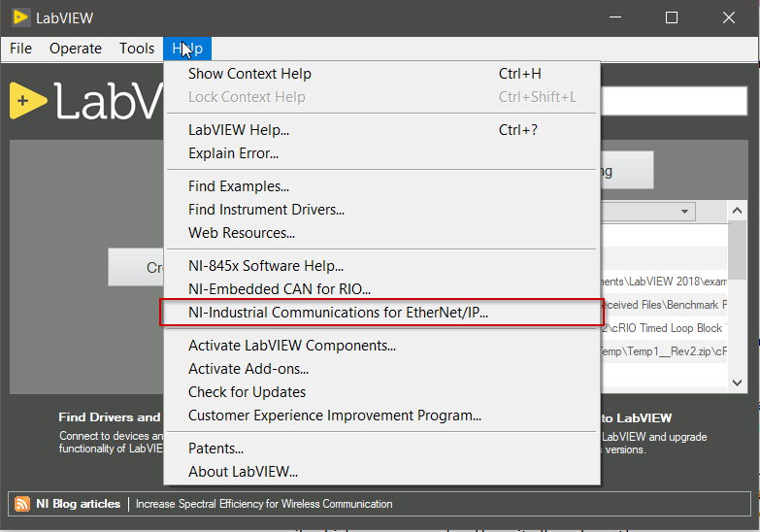
Task: Minimize the LabVIEW window
Action: (x=615, y=17)
